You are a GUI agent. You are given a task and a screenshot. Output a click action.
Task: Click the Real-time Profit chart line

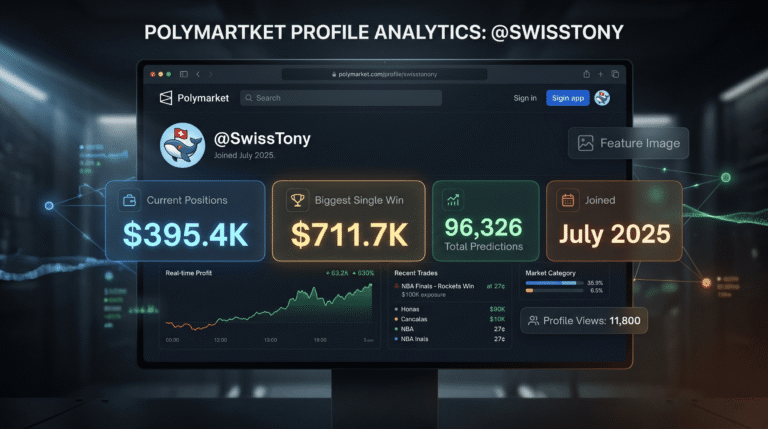tap(268, 310)
